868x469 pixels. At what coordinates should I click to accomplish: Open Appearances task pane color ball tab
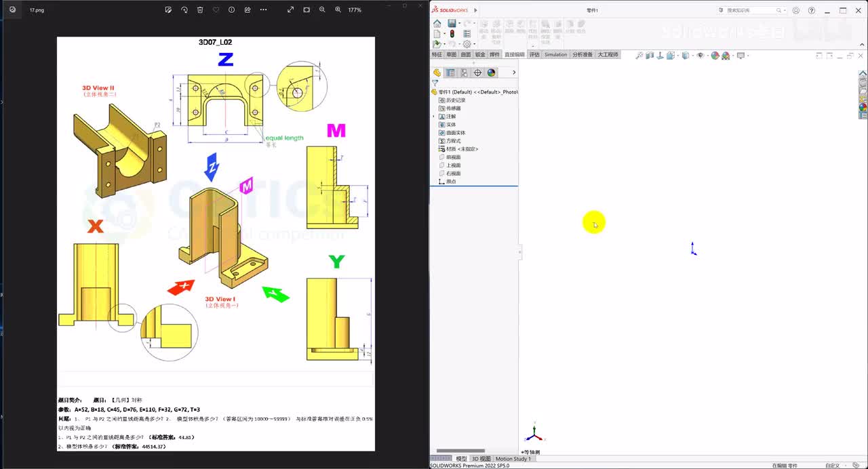863,107
